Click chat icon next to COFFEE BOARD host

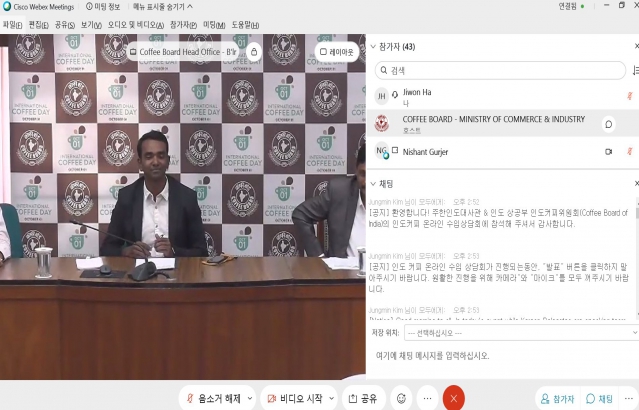[608, 124]
